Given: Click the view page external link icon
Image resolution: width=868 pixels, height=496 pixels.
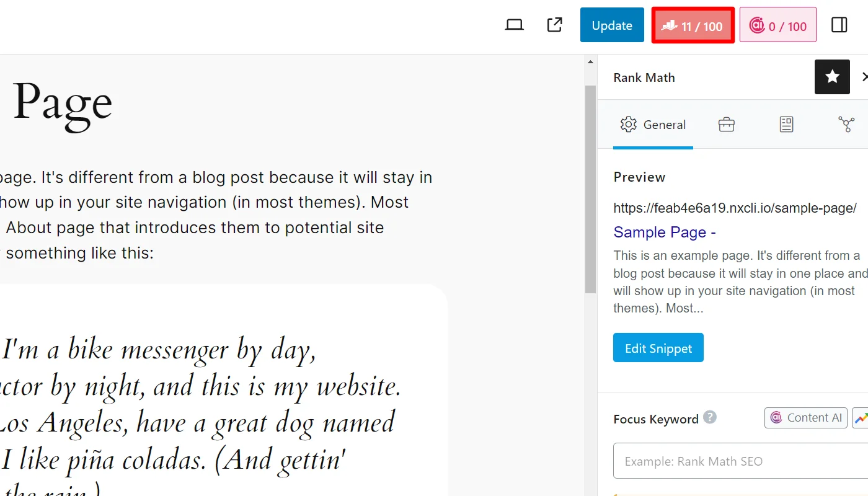Looking at the screenshot, I should tap(555, 25).
